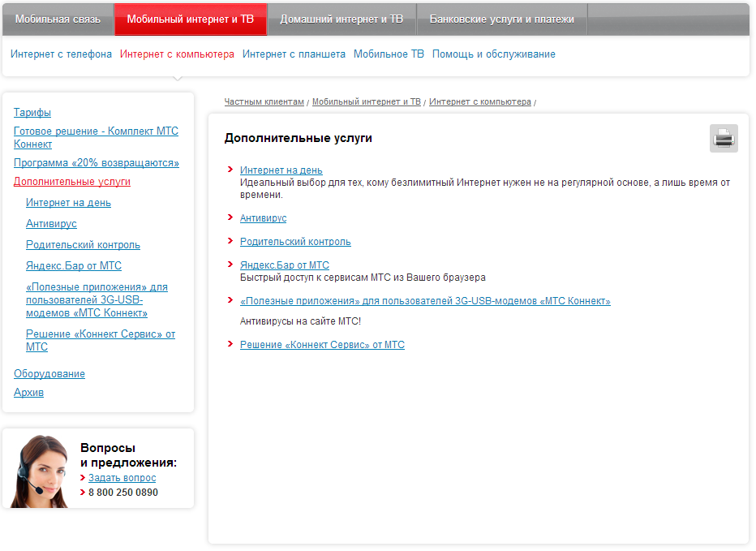
Task: Open 'Помощь и обслуживание' submenu item
Action: point(494,54)
